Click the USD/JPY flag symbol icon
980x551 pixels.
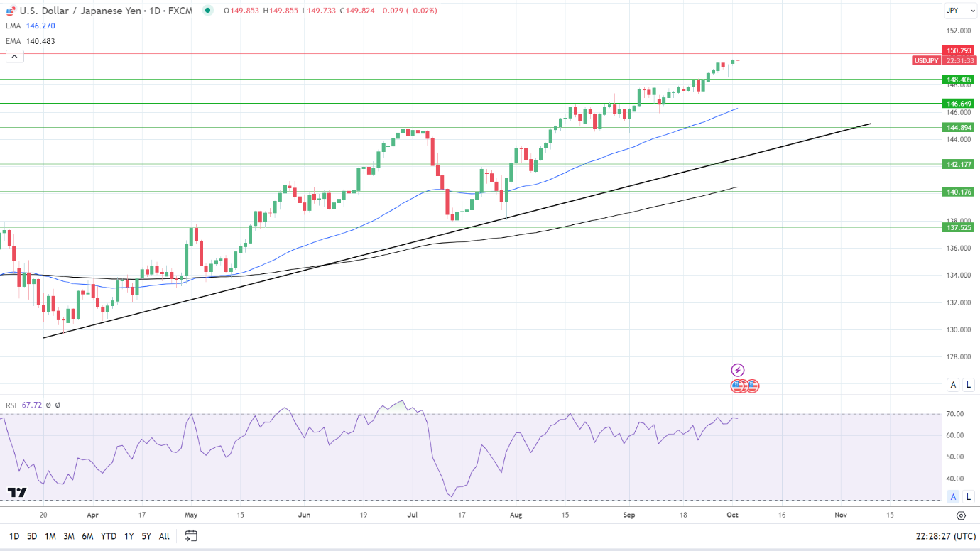[10, 11]
